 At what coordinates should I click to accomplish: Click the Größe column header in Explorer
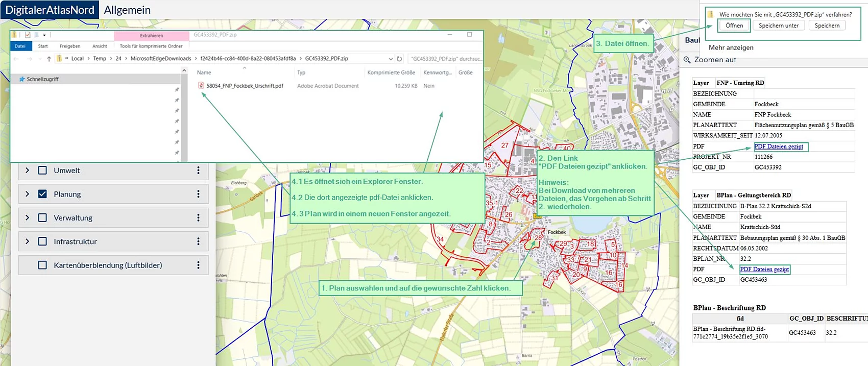click(465, 72)
